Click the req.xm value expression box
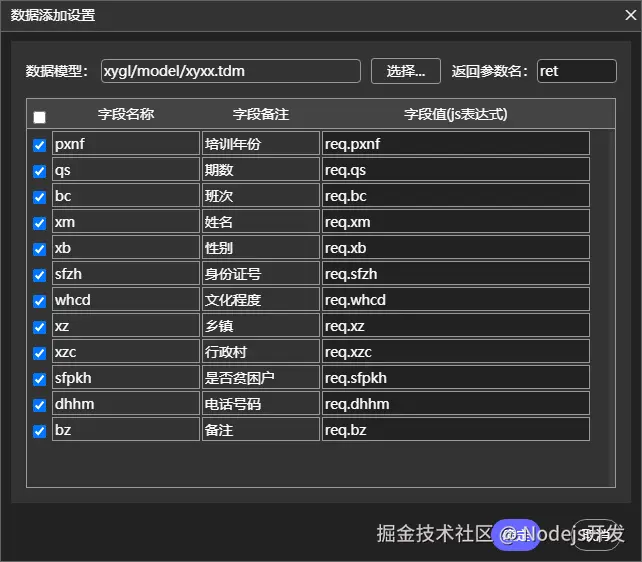This screenshot has width=642, height=562. click(456, 221)
